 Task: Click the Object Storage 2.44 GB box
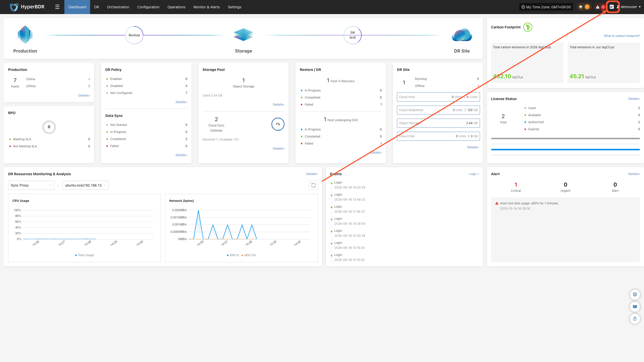click(x=438, y=123)
